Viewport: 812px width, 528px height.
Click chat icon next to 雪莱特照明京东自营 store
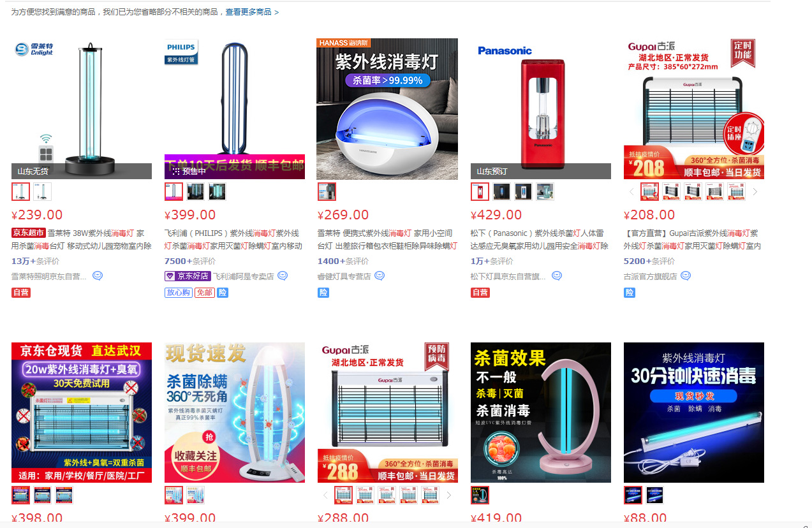[x=98, y=276]
